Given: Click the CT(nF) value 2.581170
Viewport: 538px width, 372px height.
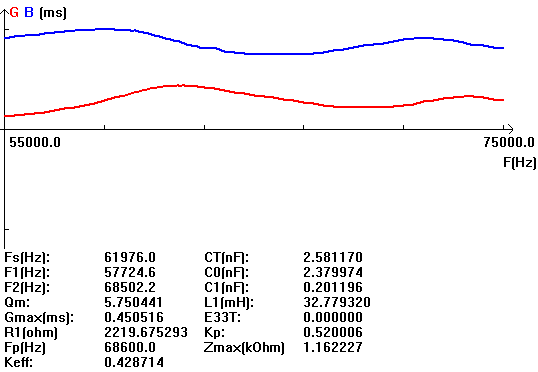Looking at the screenshot, I should pos(333,257).
